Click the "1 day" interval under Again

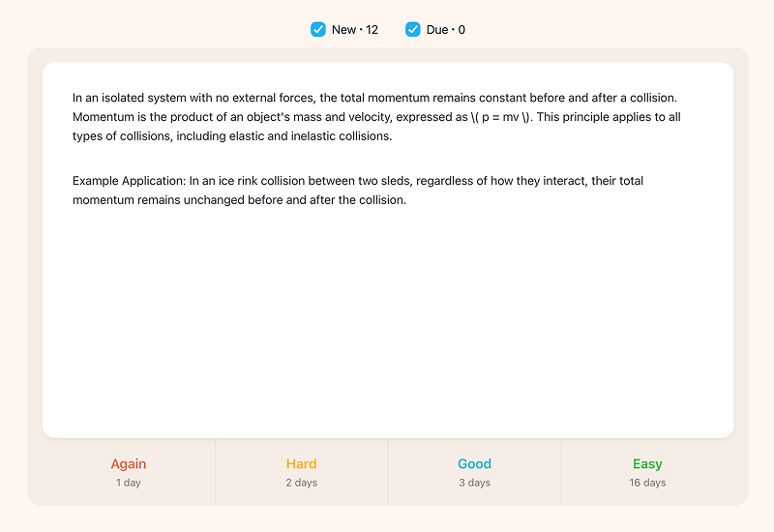click(129, 483)
